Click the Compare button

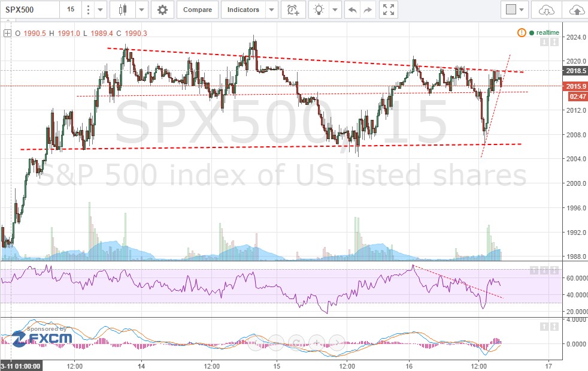coord(197,10)
